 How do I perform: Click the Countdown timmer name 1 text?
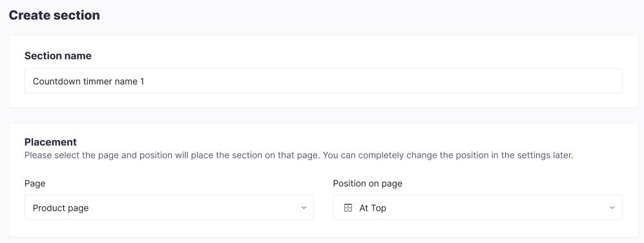88,81
